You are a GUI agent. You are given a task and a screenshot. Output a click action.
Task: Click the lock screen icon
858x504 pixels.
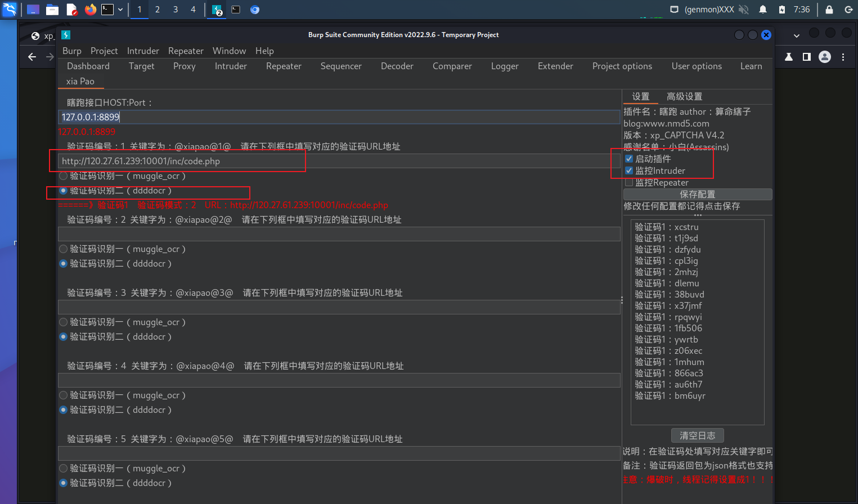829,10
